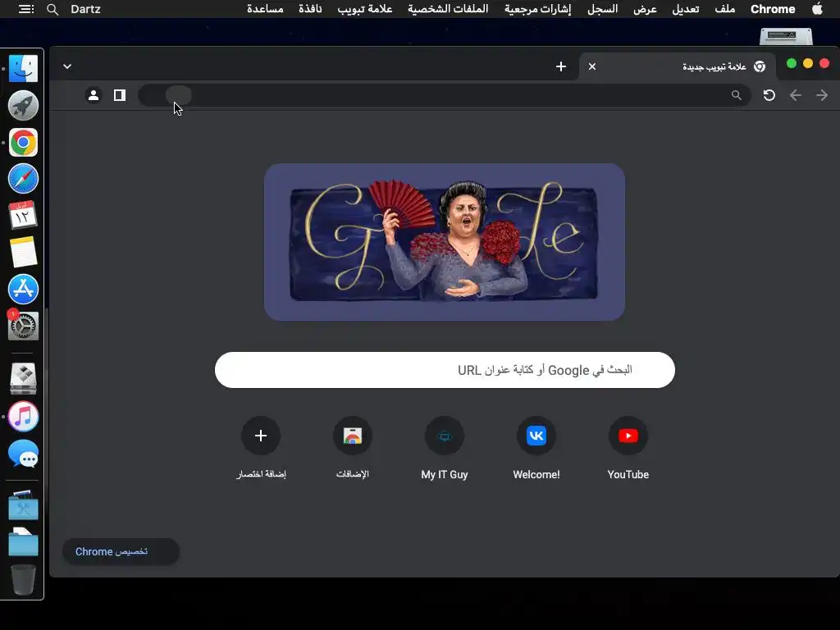Open Utilities folder with tools icon in dock
The image size is (840, 630).
click(x=23, y=505)
